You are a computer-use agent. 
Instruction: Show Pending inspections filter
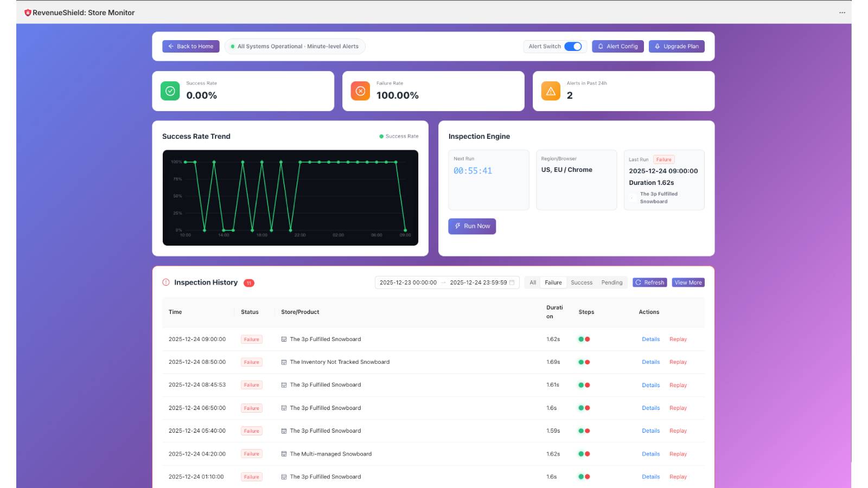click(x=611, y=282)
